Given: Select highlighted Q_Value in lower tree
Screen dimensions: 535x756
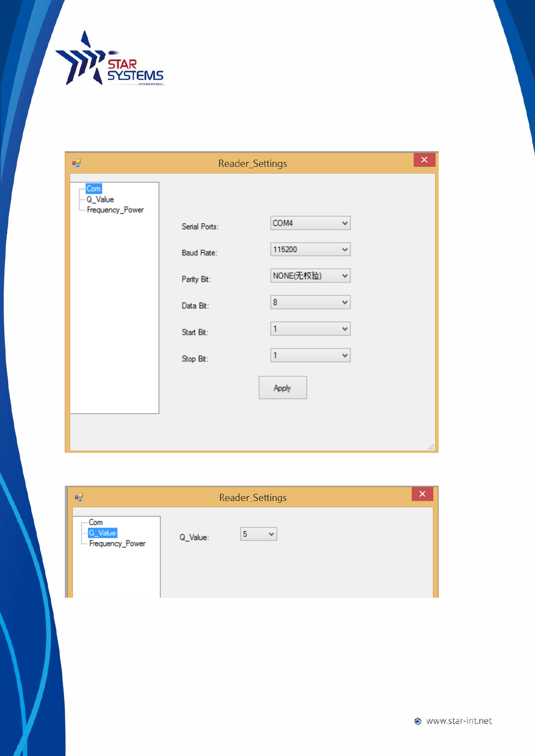Looking at the screenshot, I should [103, 533].
